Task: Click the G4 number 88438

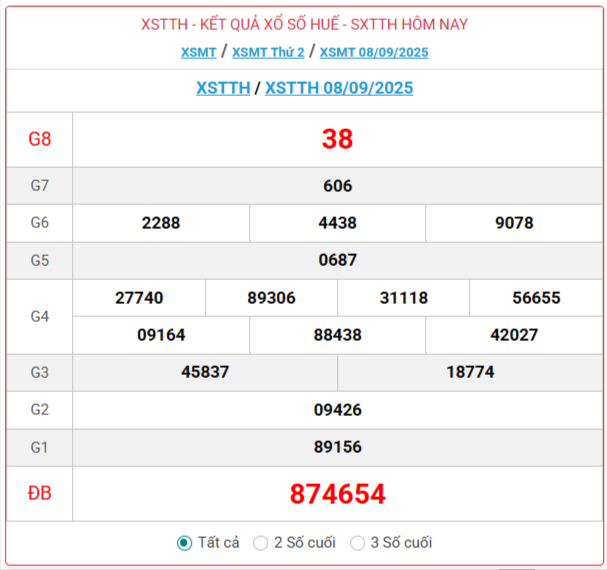Action: (337, 335)
